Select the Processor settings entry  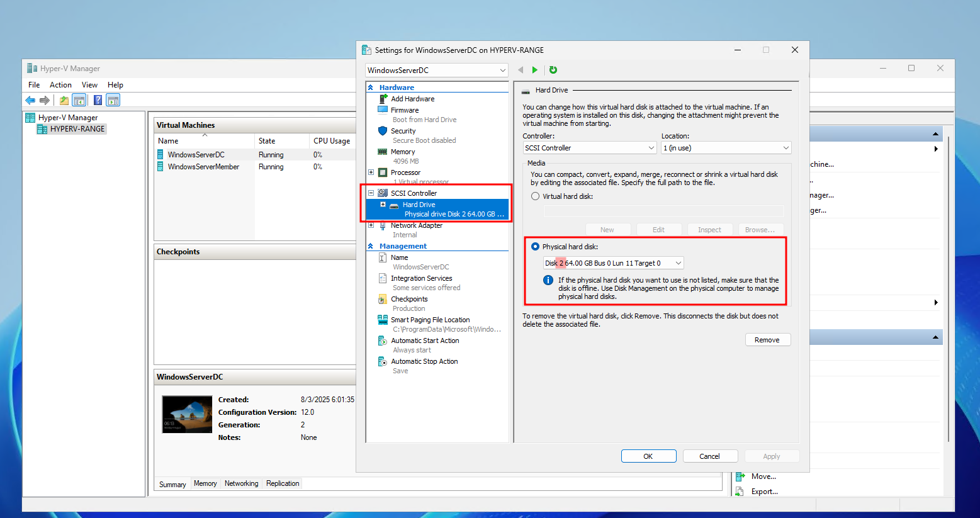405,172
